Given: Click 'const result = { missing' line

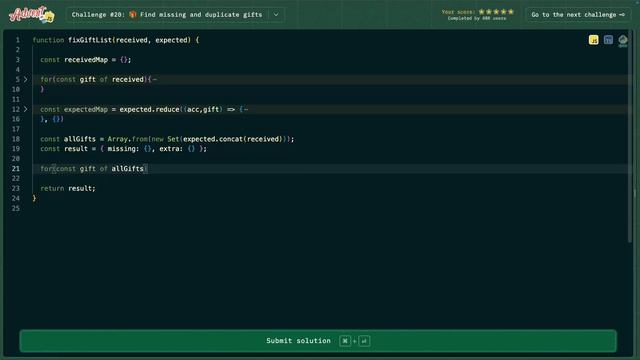Looking at the screenshot, I should (123, 149).
